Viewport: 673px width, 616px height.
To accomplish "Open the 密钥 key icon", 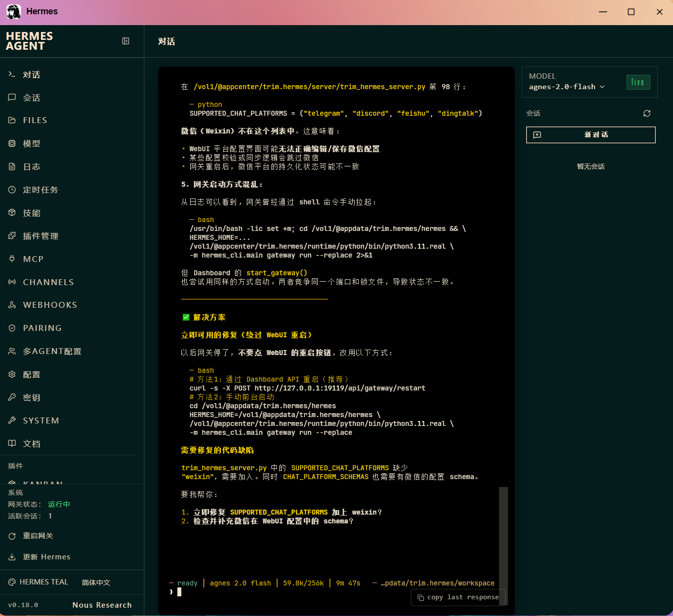I will pos(12,397).
